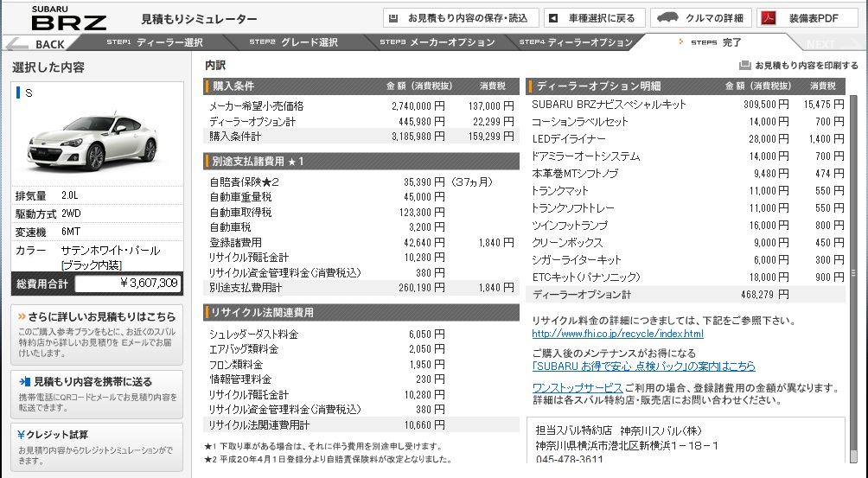Screen dimensions: 868x478
Task: Click LEDデイライナー option row
Action: 686,139
